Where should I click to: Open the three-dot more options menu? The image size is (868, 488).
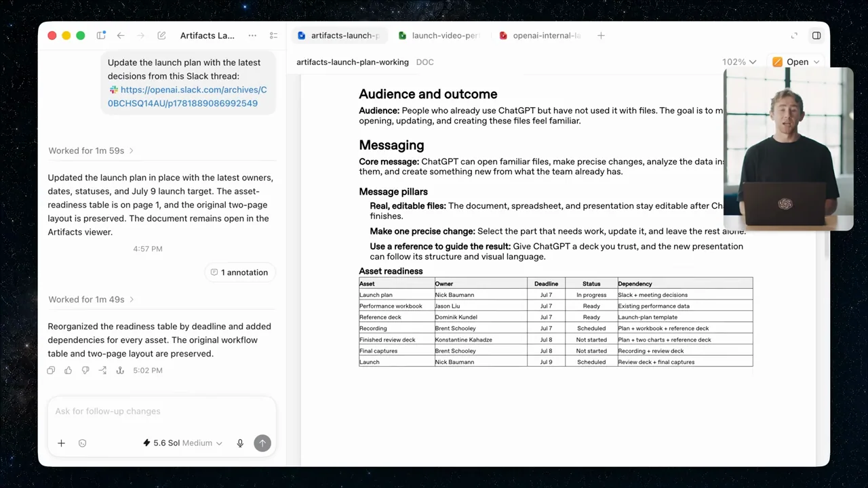[x=252, y=35]
